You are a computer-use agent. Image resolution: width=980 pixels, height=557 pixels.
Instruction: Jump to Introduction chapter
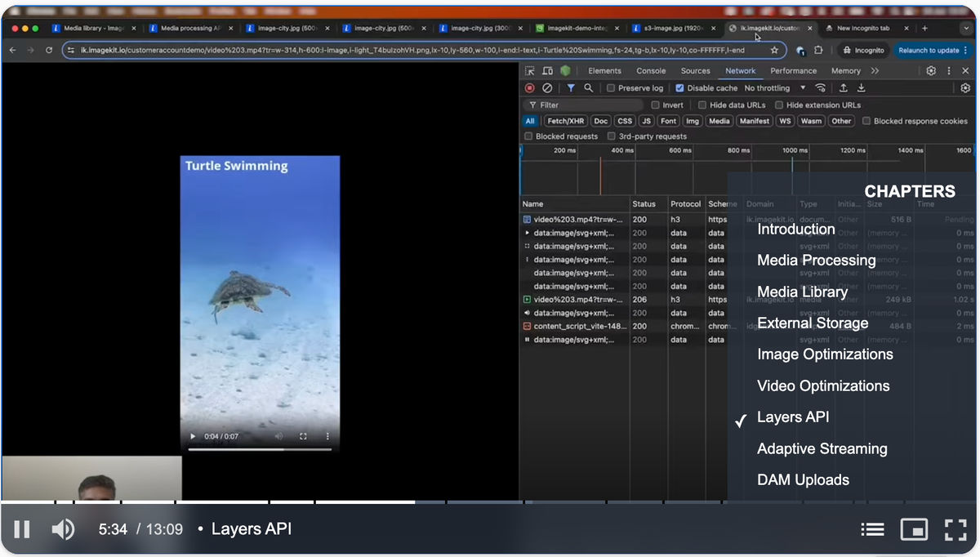(x=795, y=229)
